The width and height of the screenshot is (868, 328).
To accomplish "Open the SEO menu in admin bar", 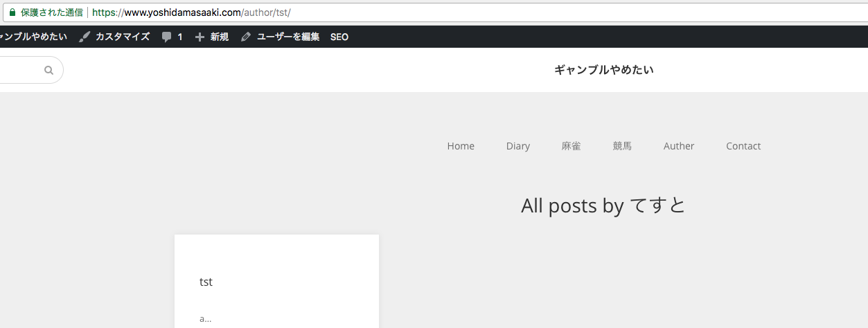I will (x=339, y=37).
